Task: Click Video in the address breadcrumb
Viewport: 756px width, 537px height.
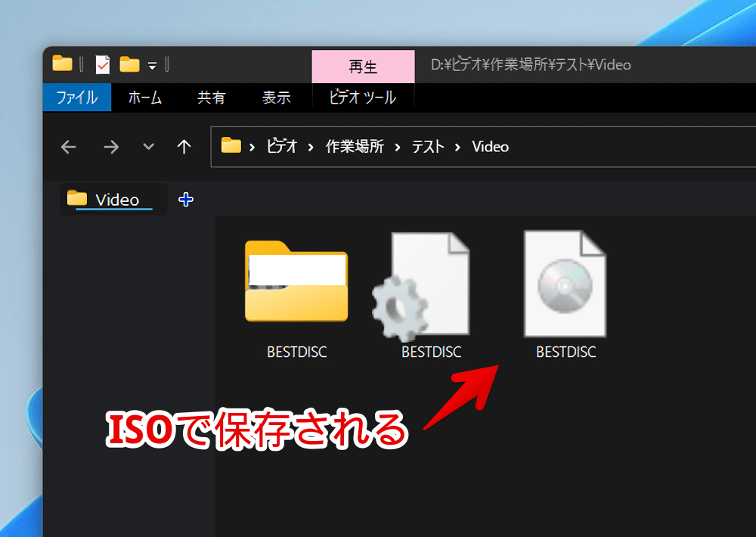Action: pyautogui.click(x=491, y=146)
